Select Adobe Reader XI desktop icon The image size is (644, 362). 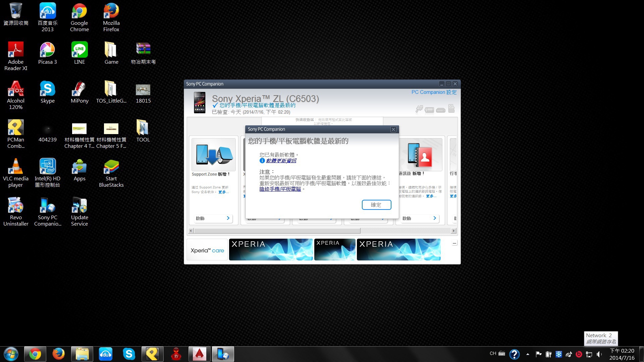click(16, 56)
